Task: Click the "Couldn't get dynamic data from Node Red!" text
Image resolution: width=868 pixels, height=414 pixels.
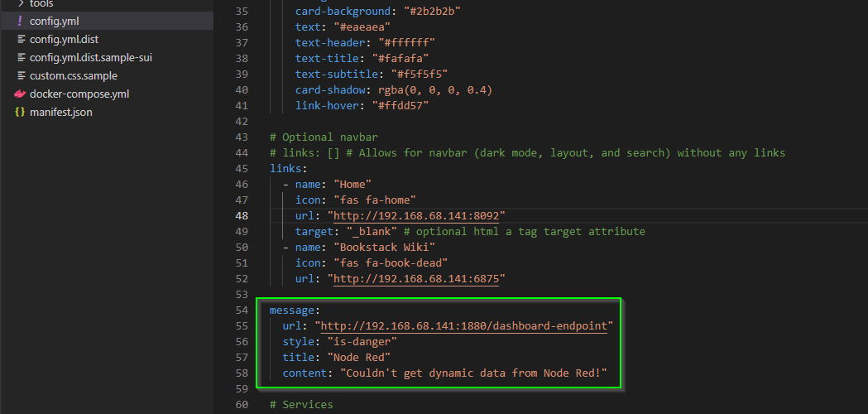Action: (x=473, y=373)
